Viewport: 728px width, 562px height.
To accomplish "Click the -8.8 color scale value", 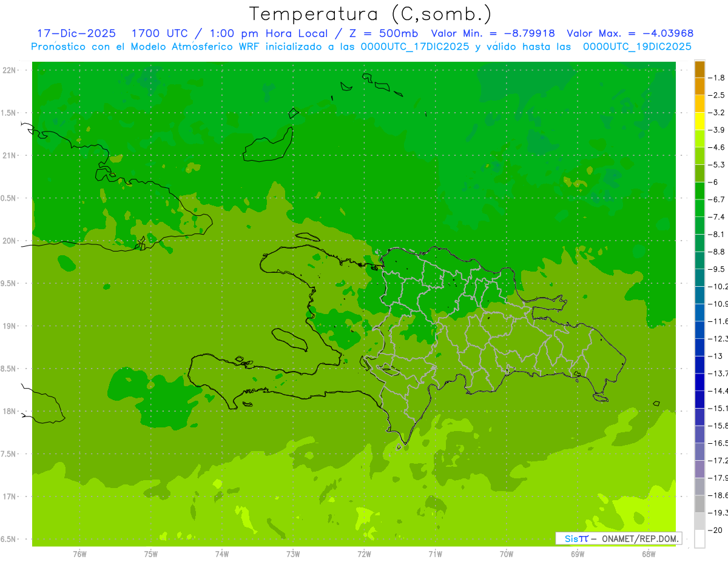I will (716, 252).
